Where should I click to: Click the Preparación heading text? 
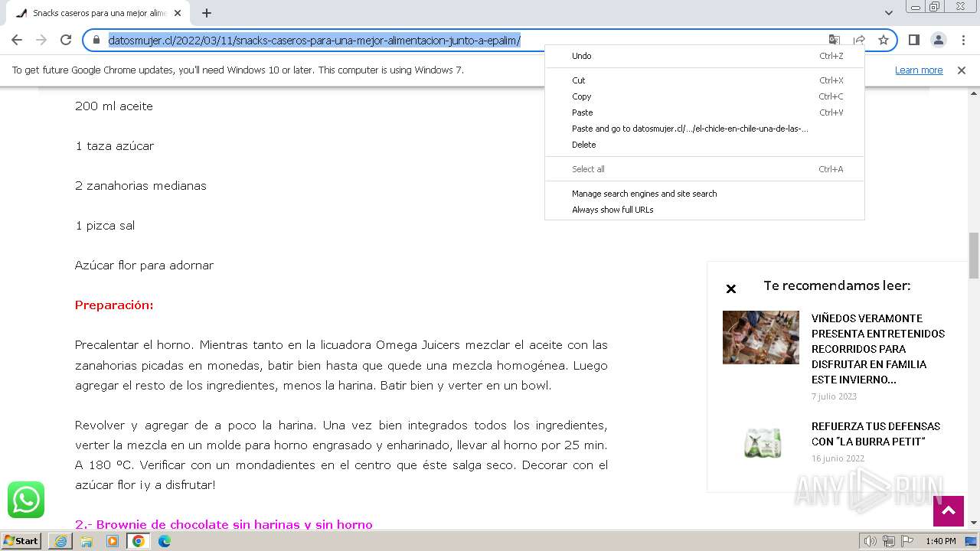[x=114, y=305]
